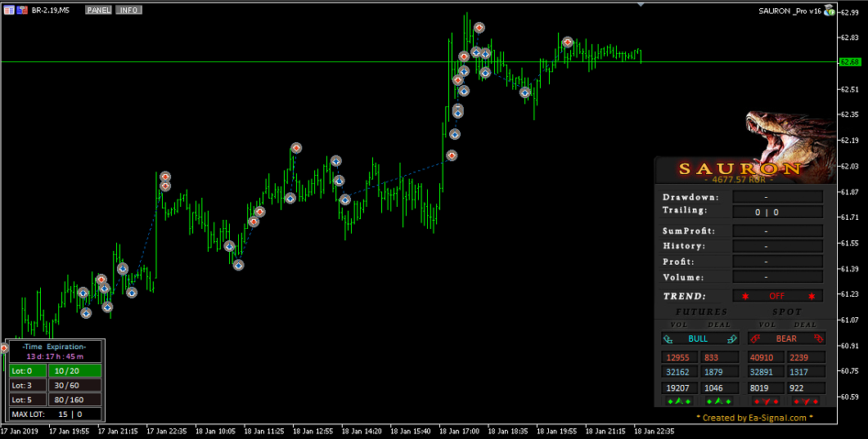Click futures volume value 19207
Screen dimensions: 868x439
coord(678,388)
